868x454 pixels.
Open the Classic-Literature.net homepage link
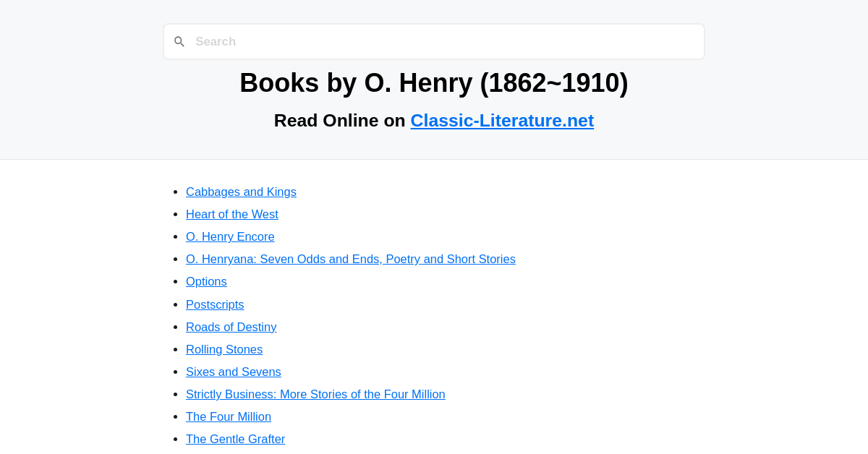502,120
